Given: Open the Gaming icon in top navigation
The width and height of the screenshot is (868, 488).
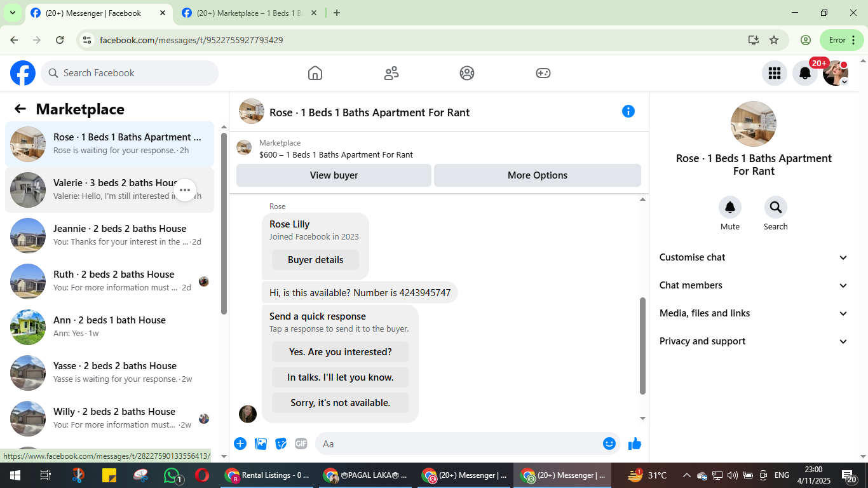Looking at the screenshot, I should click(543, 73).
